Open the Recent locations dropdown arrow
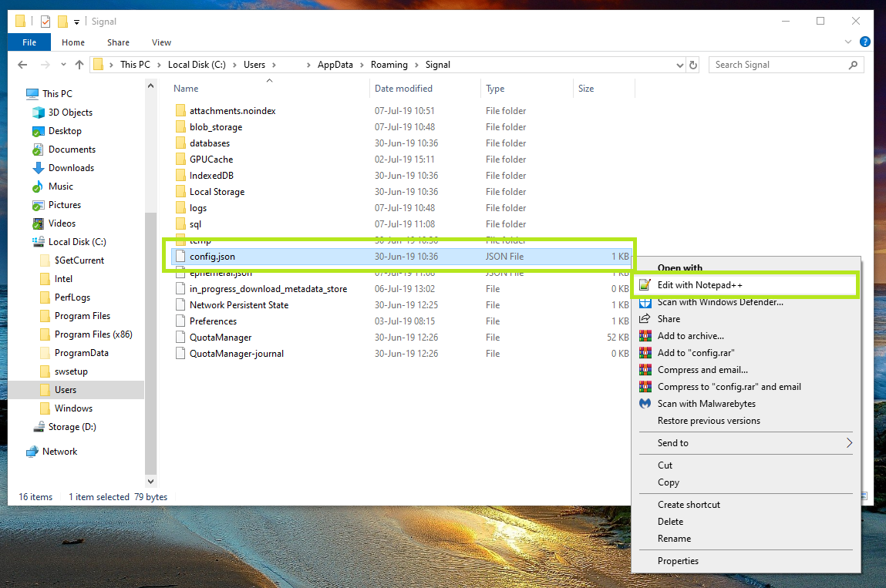 [x=63, y=65]
